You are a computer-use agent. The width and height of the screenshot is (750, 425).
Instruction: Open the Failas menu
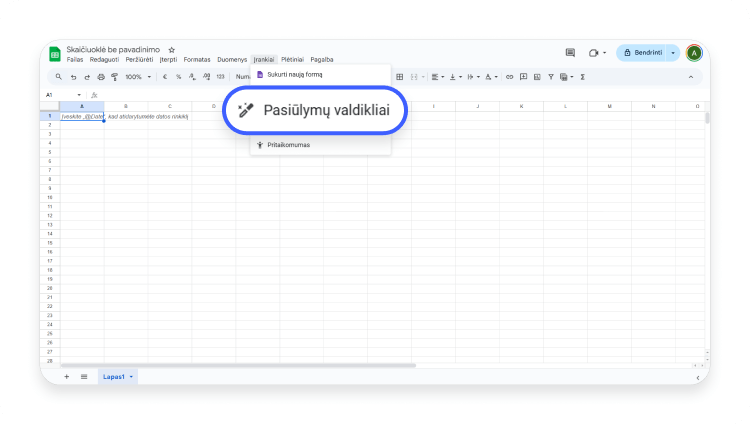[x=75, y=60]
